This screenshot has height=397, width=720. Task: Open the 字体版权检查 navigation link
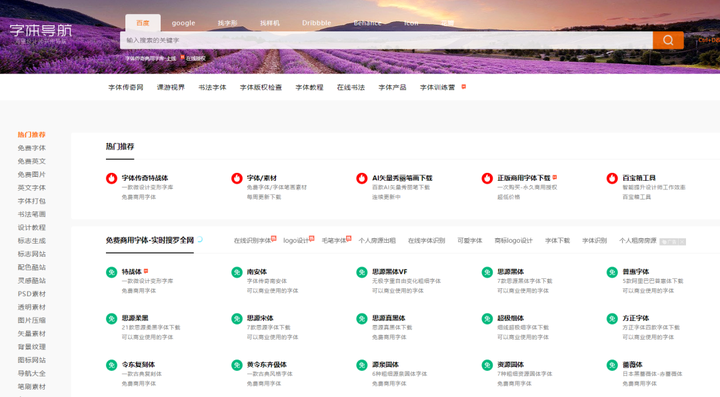261,87
